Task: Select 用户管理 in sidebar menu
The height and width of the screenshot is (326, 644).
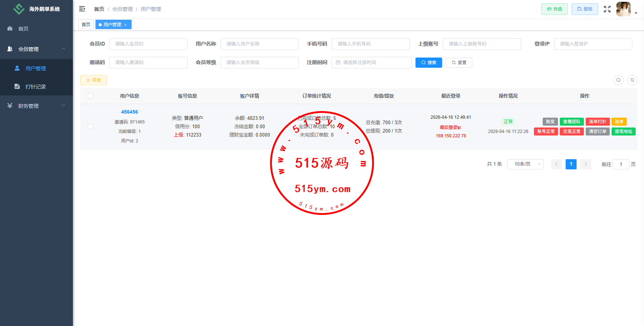Action: pos(35,68)
